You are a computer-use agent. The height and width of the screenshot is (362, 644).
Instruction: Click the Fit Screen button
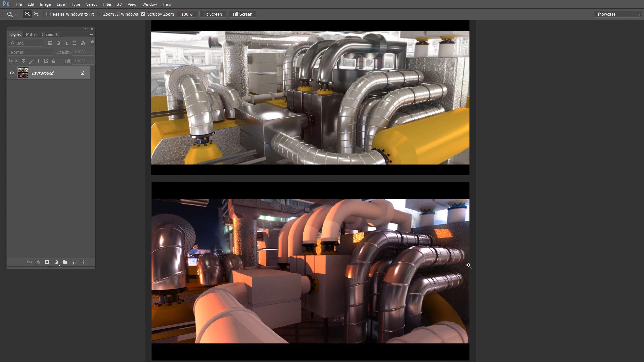tap(212, 14)
